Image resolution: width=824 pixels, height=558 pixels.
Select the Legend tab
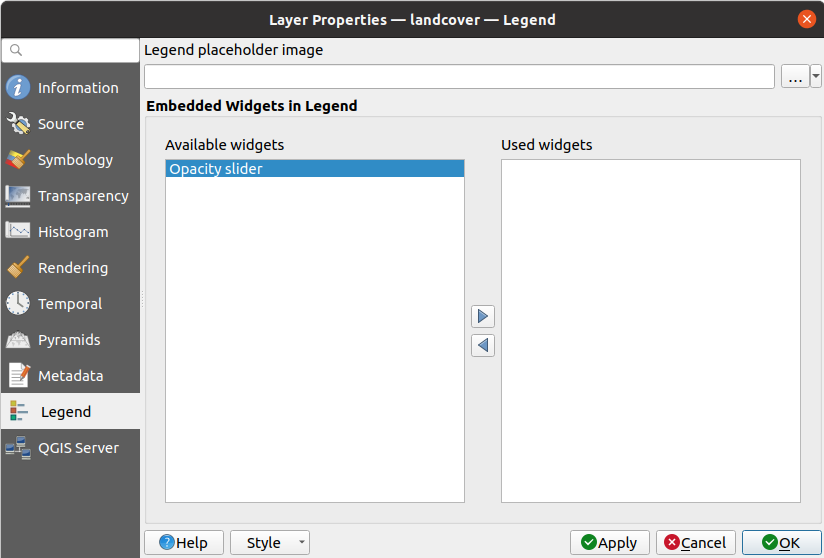[66, 412]
